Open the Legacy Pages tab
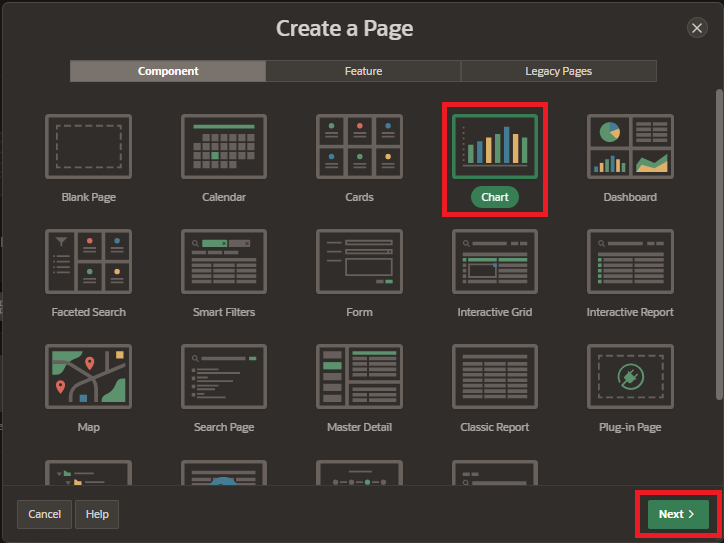 click(558, 71)
